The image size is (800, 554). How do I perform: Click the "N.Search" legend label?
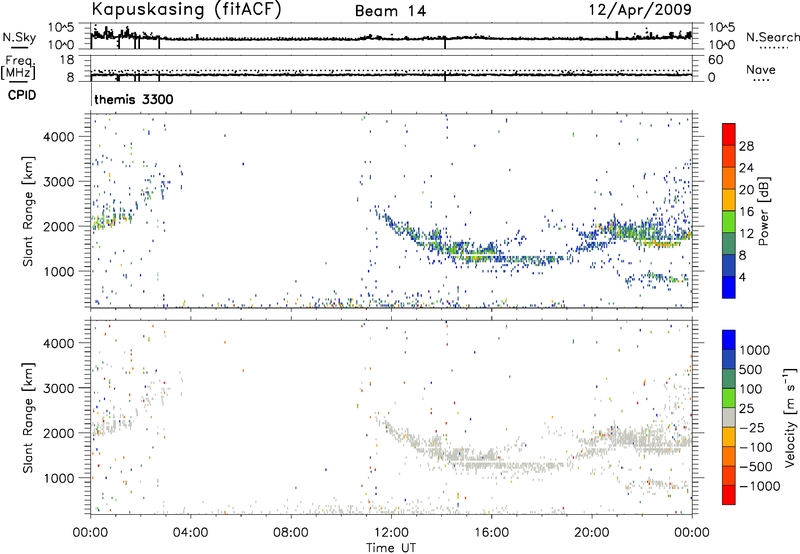773,37
